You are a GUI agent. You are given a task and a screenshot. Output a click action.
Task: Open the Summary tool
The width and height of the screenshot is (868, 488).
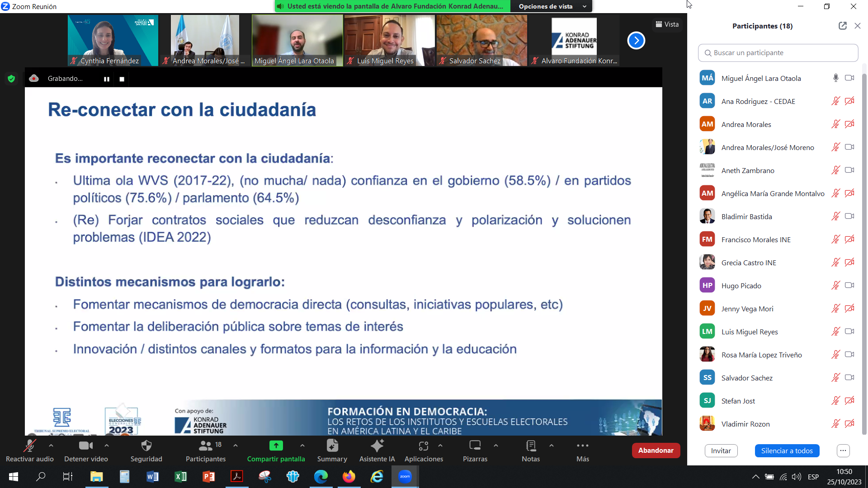(332, 446)
